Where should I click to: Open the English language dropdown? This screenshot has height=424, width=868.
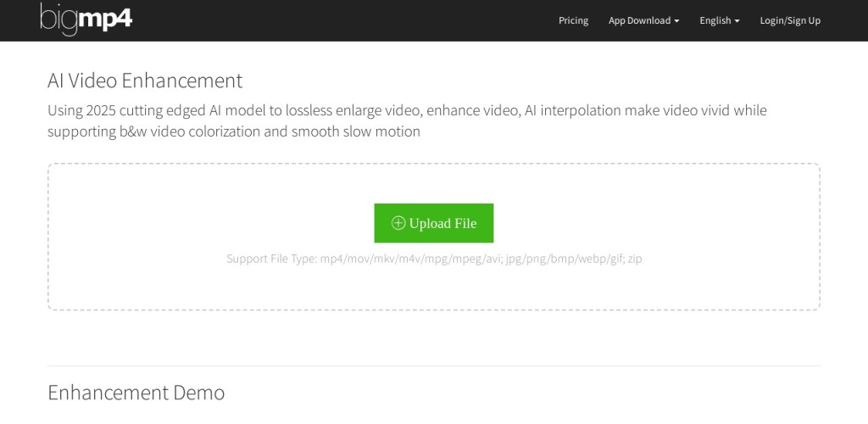point(719,20)
